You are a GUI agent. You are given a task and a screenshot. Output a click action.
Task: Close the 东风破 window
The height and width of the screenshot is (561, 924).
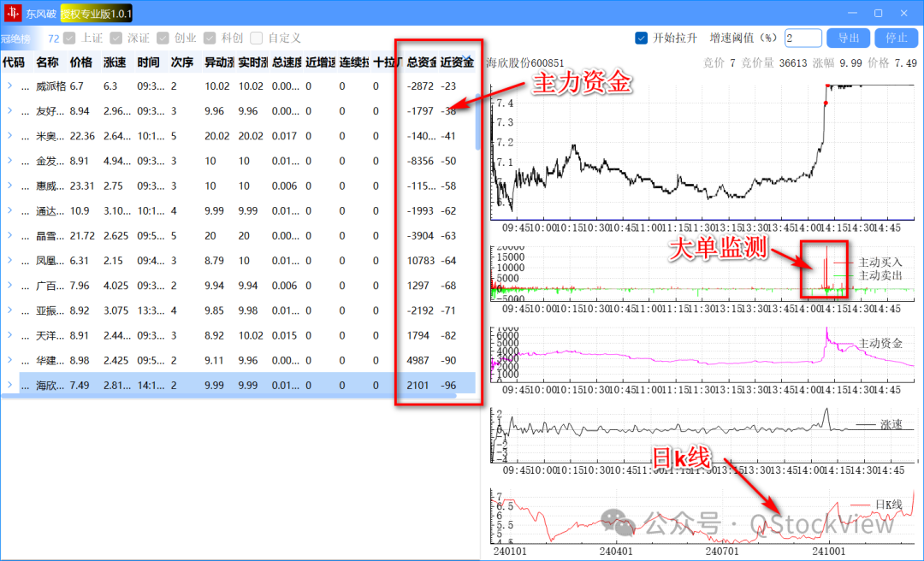tap(904, 13)
